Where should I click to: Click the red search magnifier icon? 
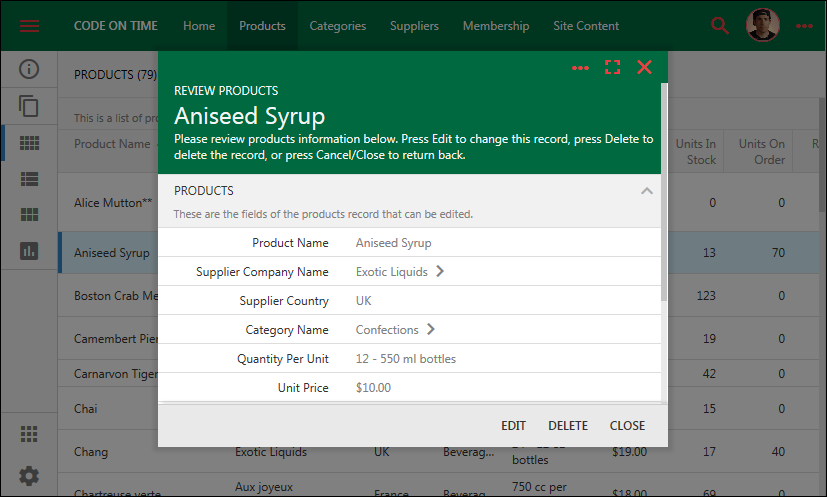[x=720, y=26]
